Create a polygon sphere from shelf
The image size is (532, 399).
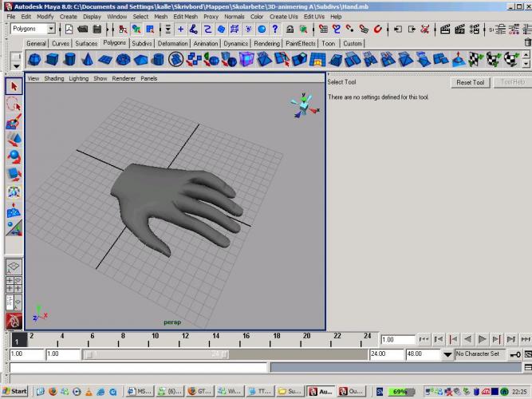[x=34, y=59]
